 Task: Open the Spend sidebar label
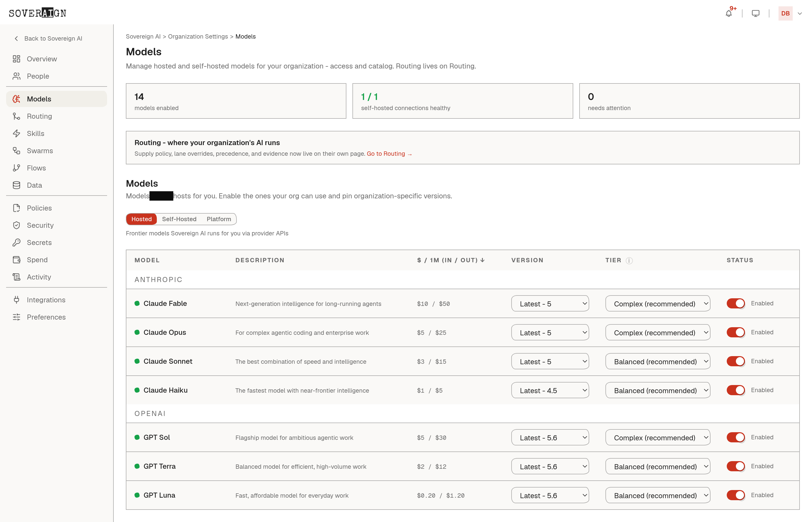[37, 260]
